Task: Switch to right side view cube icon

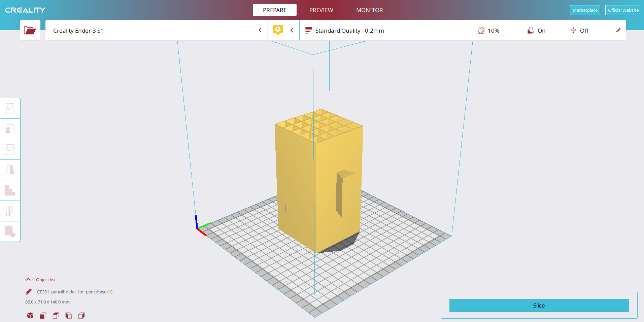Action: [81, 315]
